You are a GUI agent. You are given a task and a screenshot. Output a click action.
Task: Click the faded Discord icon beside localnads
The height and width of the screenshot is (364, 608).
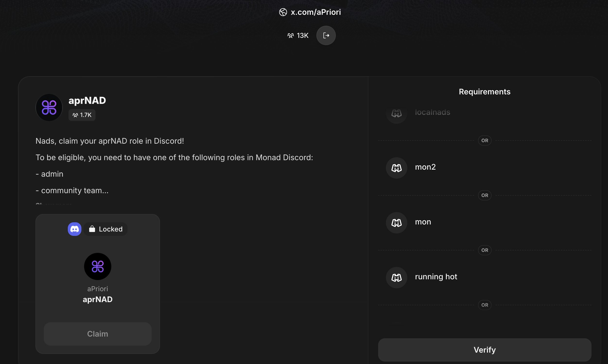click(396, 113)
